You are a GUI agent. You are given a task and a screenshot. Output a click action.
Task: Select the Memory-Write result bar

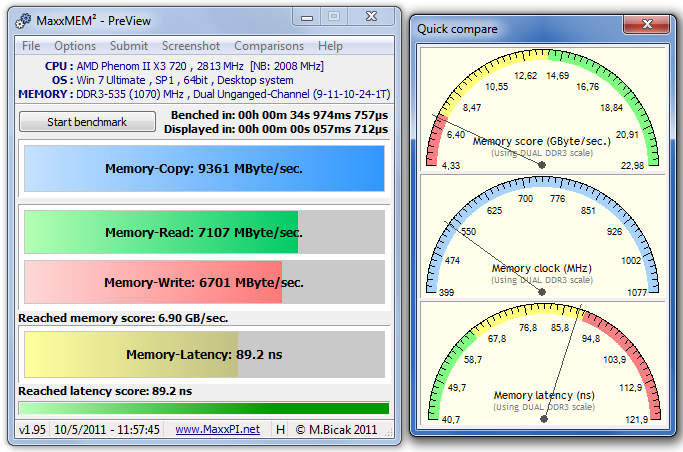(x=204, y=282)
